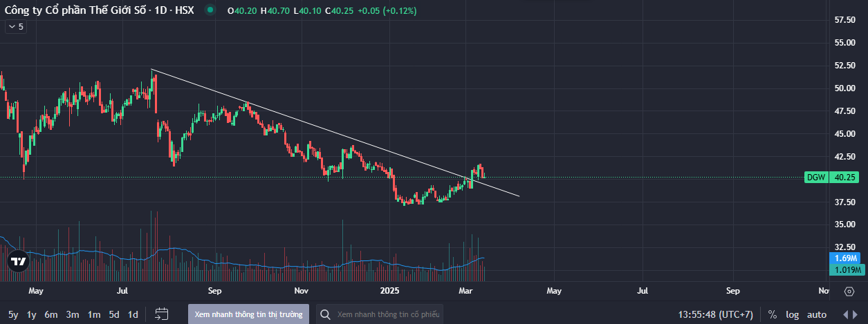Expand the collapsed indicators legend showing 5
The width and height of the screenshot is (868, 324).
click(x=15, y=26)
